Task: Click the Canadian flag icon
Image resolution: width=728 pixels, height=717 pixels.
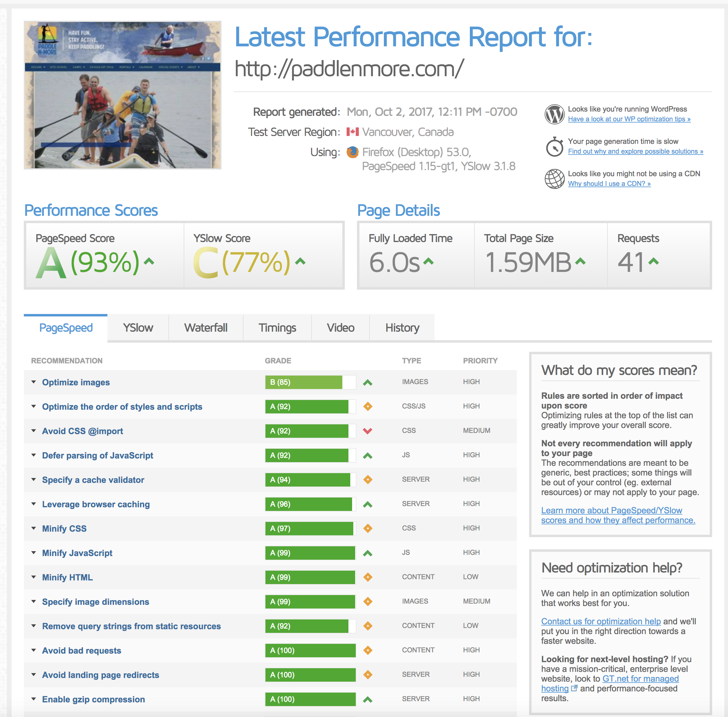Action: coord(352,132)
